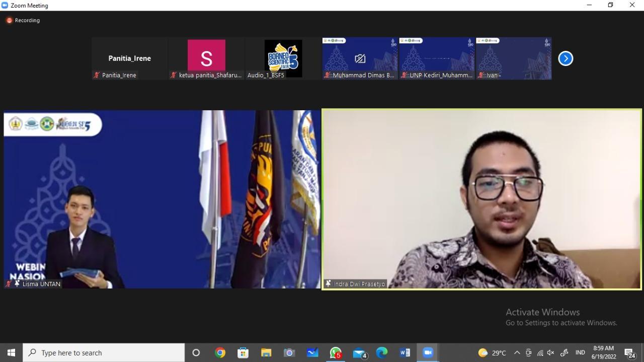644x362 pixels.
Task: Select the Panitia_Irene participant tile
Action: [130, 58]
